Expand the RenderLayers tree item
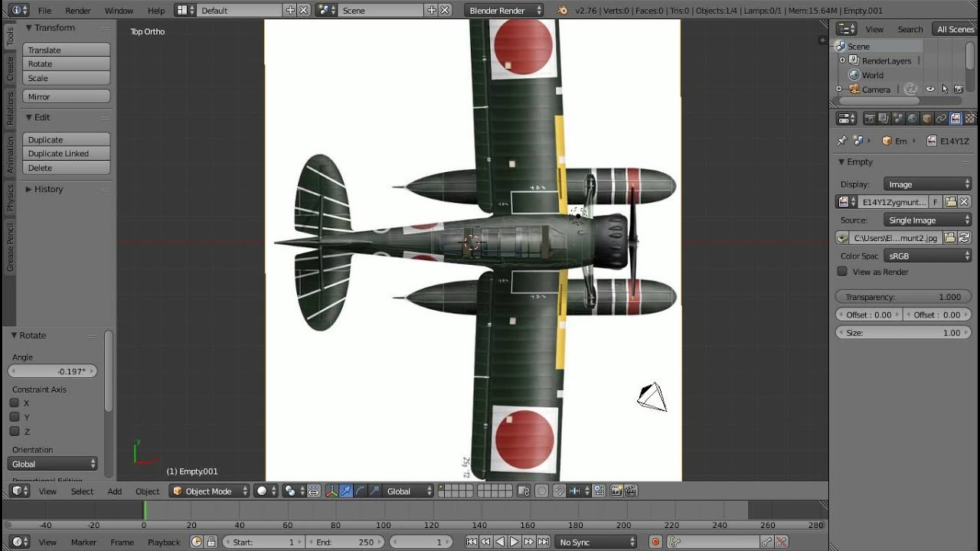 click(842, 60)
